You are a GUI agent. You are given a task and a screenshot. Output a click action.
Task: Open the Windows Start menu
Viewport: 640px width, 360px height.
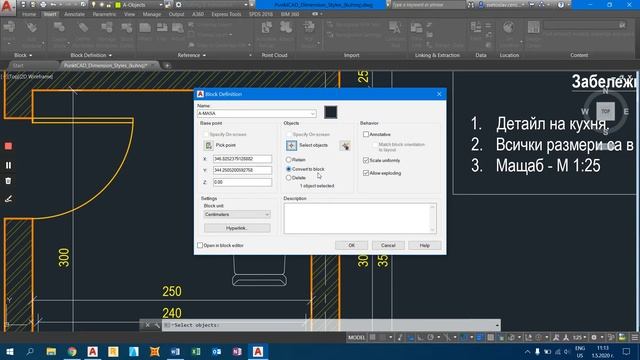click(x=9, y=351)
